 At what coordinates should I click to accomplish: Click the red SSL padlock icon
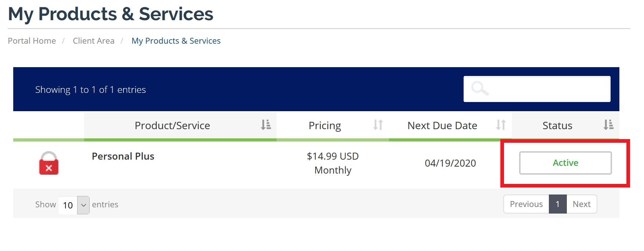pos(49,163)
